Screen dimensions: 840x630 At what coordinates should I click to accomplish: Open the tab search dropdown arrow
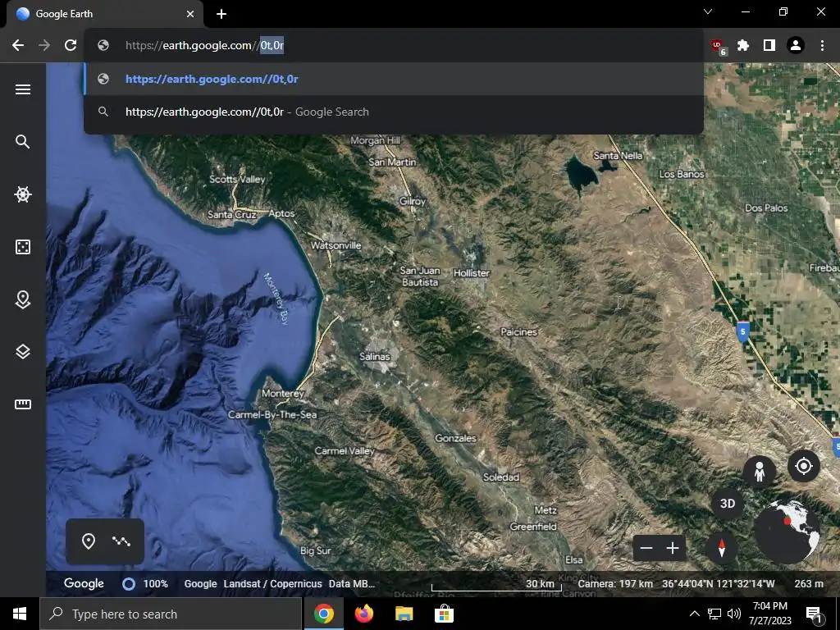[x=708, y=11]
